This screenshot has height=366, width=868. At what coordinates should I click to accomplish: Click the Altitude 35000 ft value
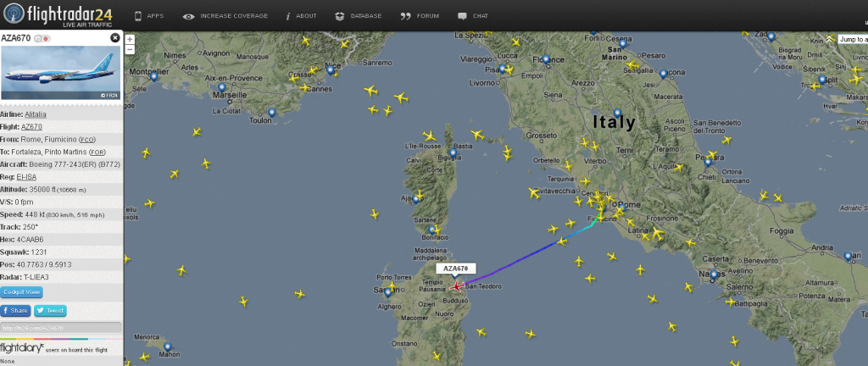(x=57, y=190)
